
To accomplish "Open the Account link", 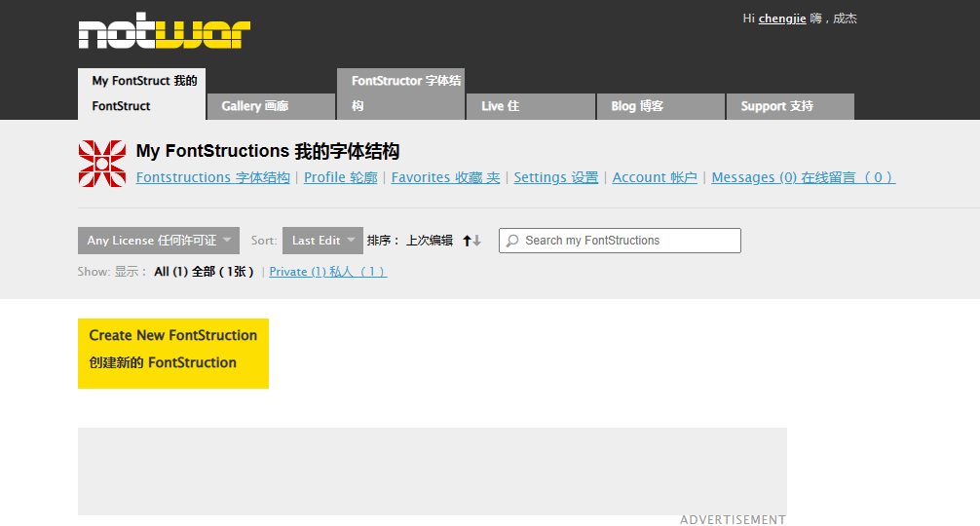I will [x=655, y=177].
